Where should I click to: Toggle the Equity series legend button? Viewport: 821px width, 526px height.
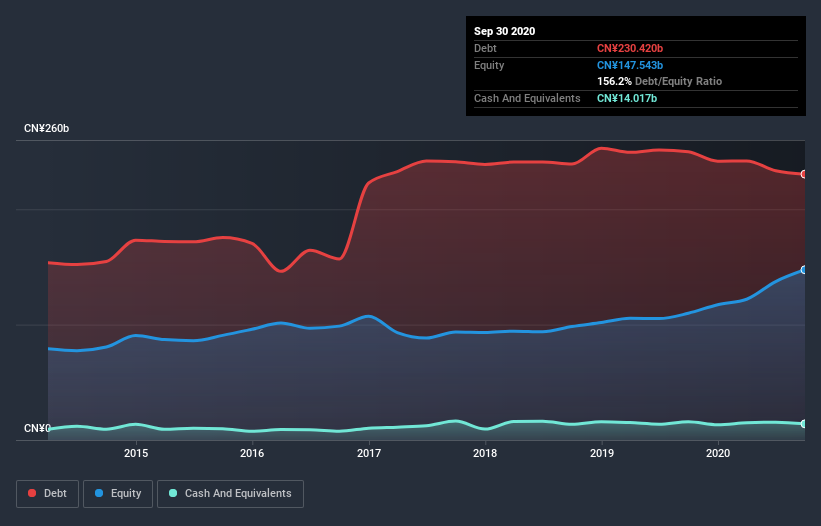click(118, 494)
